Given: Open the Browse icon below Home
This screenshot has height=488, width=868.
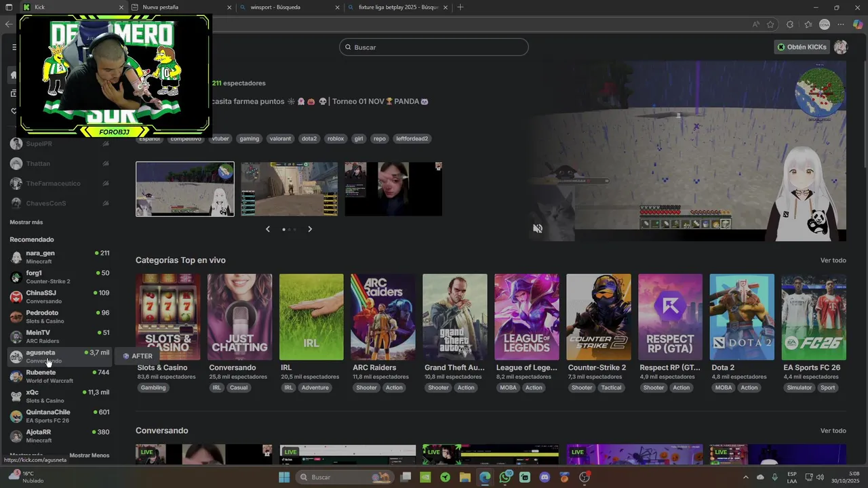Looking at the screenshot, I should (14, 93).
